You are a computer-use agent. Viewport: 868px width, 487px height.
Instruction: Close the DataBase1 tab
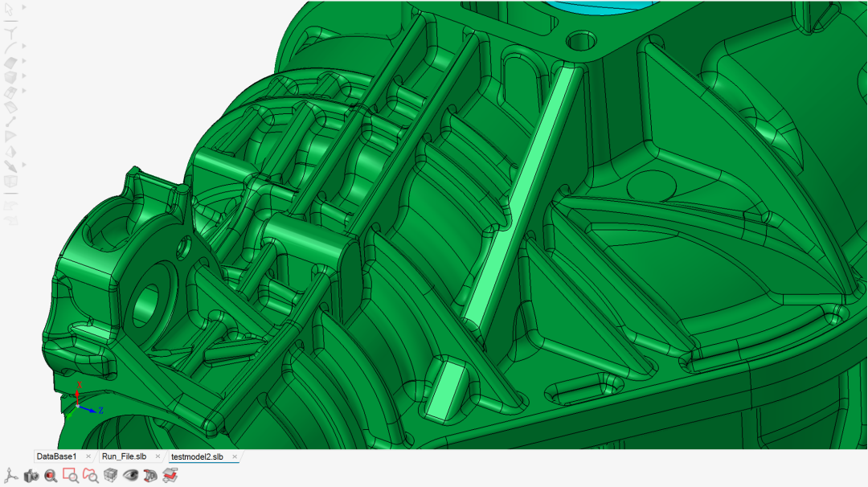[88, 456]
